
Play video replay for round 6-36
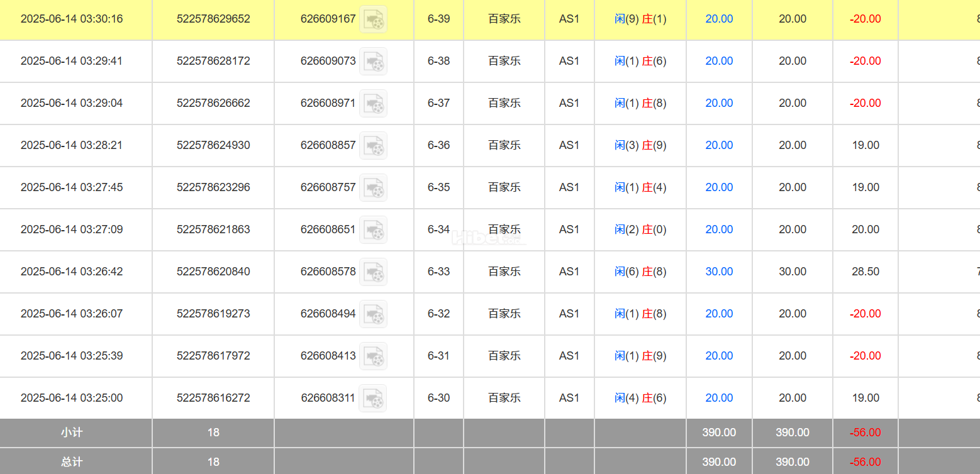coord(373,146)
